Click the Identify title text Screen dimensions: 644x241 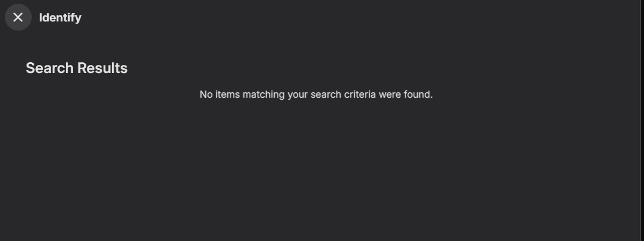tap(60, 18)
